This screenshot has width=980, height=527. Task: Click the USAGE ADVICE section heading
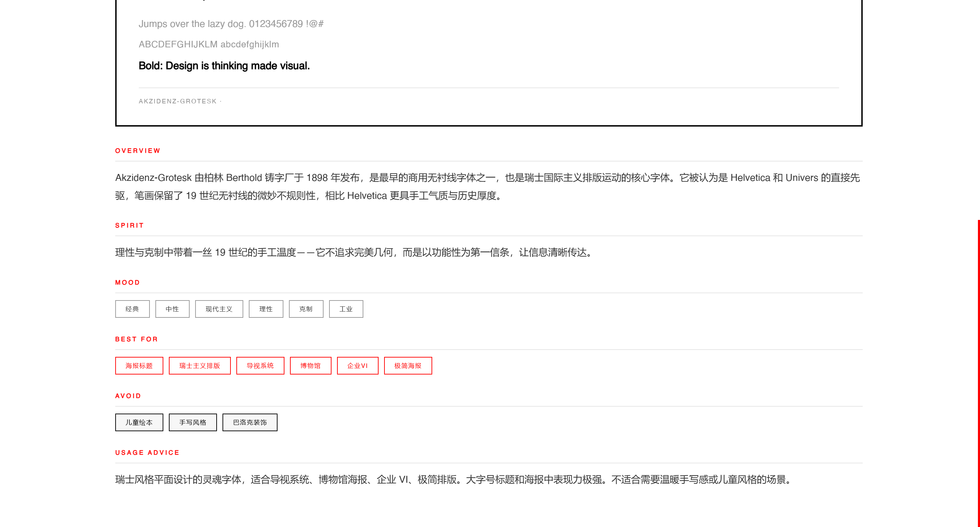point(147,452)
